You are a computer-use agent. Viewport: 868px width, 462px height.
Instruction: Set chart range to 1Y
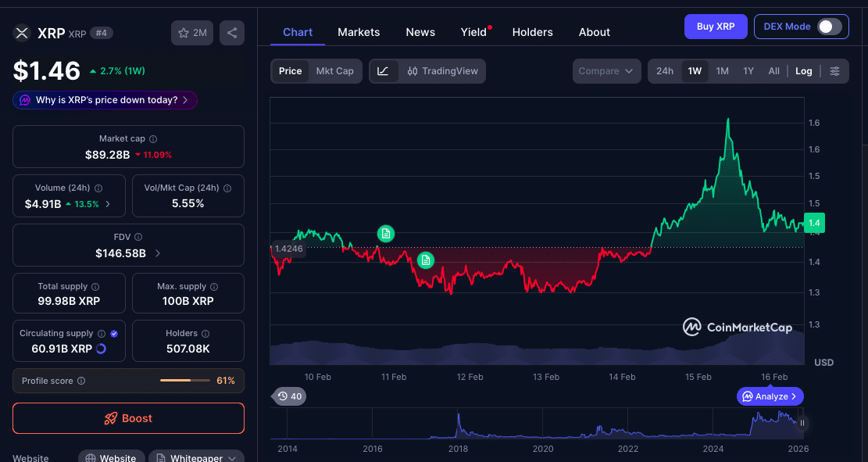(748, 71)
